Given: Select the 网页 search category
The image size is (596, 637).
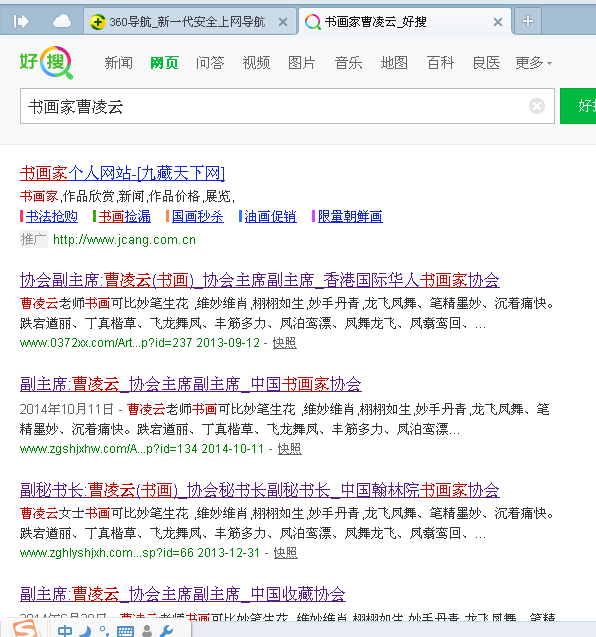Looking at the screenshot, I should (164, 63).
